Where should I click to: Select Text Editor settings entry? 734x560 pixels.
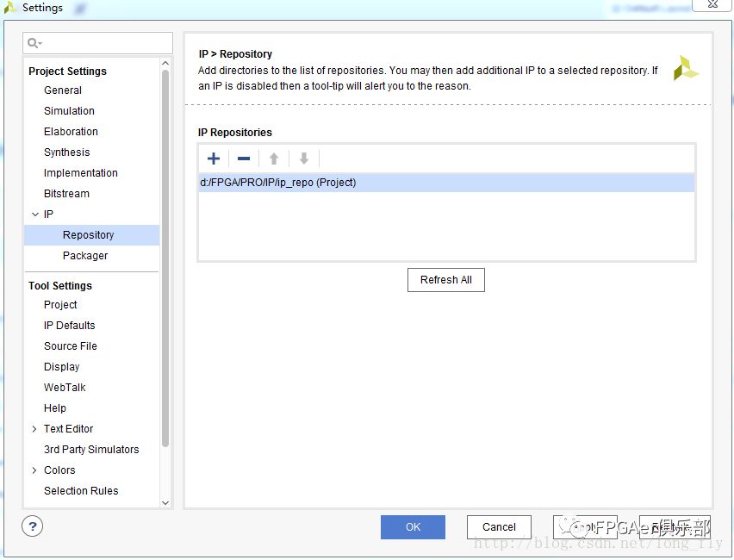coord(68,429)
